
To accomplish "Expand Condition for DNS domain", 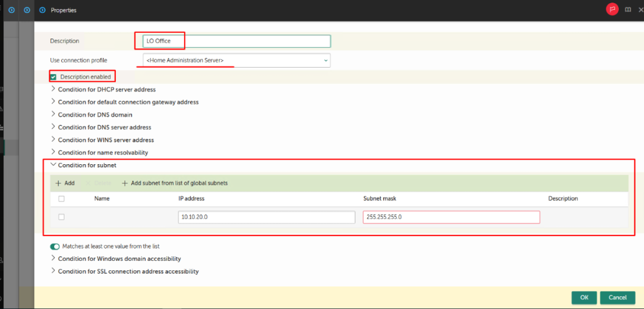I will coord(95,115).
